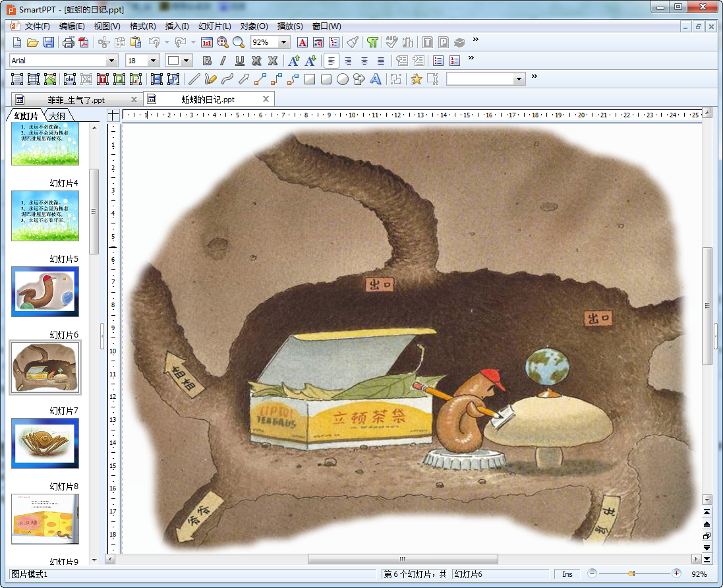Open the 92% zoom level dropdown
This screenshot has height=588, width=723.
coord(284,42)
